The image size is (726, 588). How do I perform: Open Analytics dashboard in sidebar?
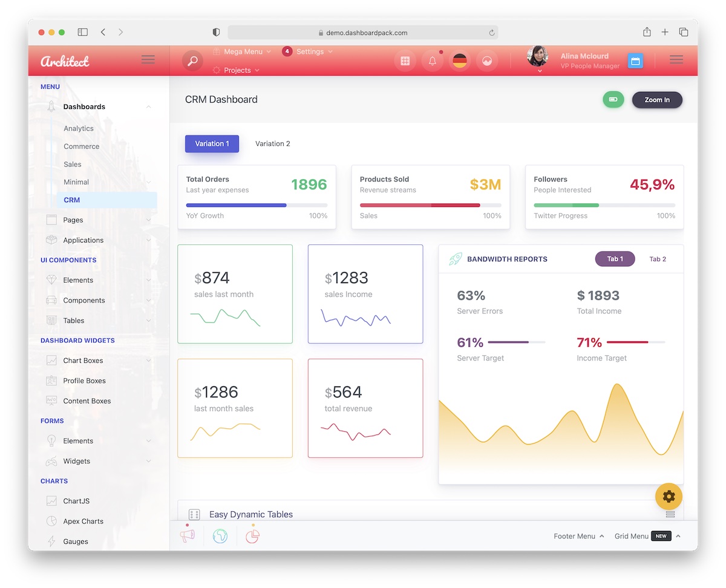click(79, 128)
